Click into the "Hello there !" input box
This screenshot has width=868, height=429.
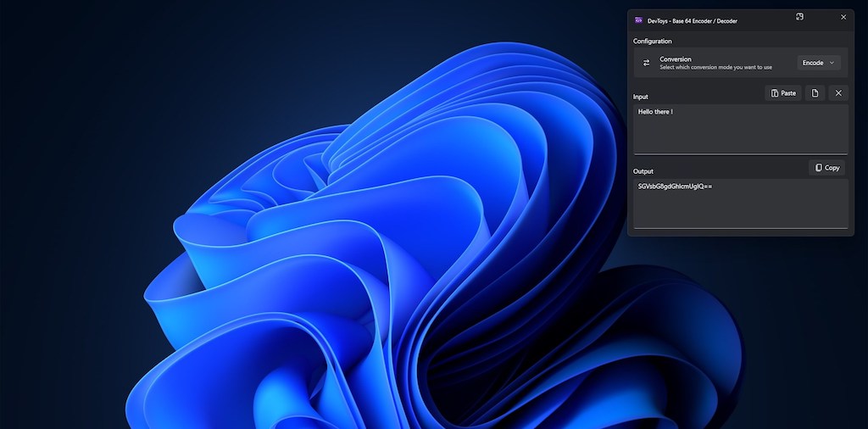pos(740,129)
